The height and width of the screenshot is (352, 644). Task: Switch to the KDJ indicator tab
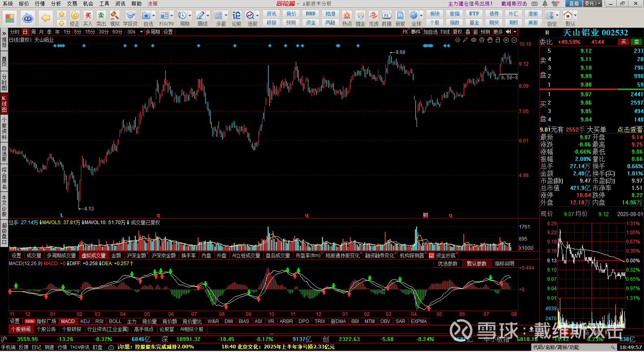pos(85,321)
